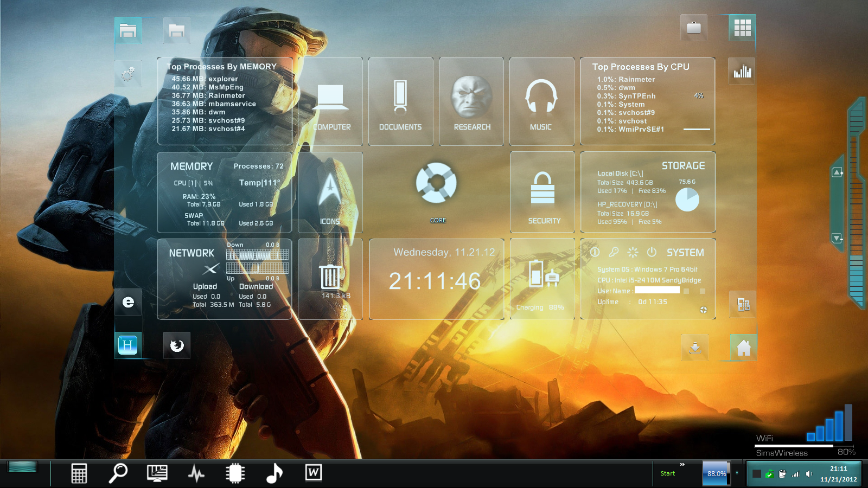The height and width of the screenshot is (488, 868).
Task: Click the highlighted H icon
Action: (x=128, y=345)
